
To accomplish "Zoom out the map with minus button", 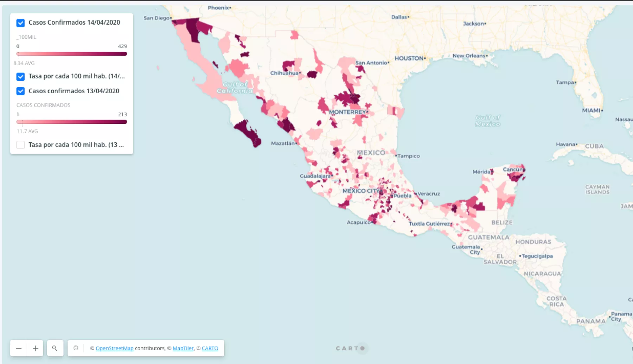I will coord(19,348).
